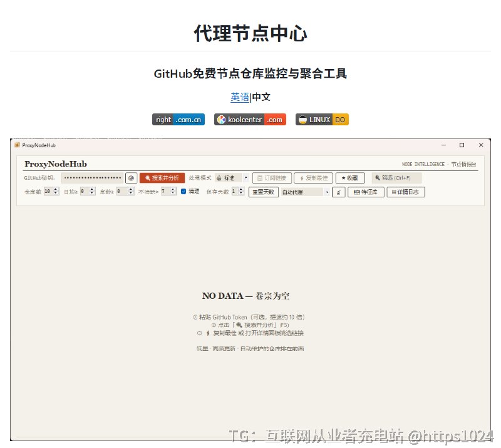The width and height of the screenshot is (501, 448).
Task: Minimize the ProxyNodeHub window
Action: (x=443, y=145)
